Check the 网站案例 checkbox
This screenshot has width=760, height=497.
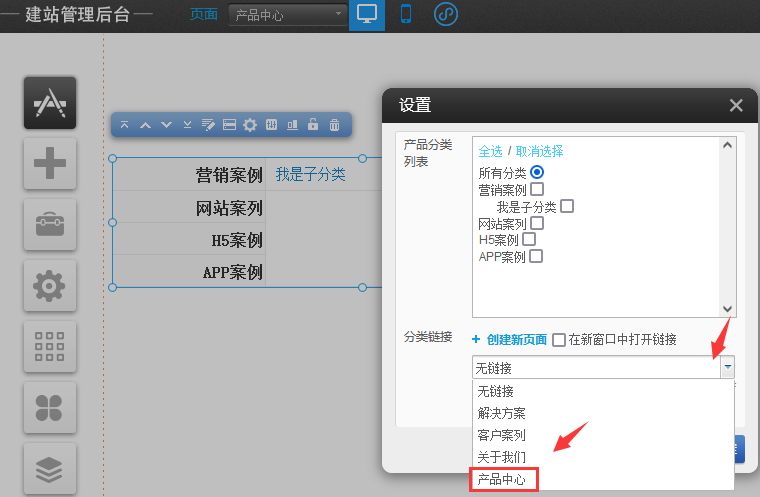[537, 223]
